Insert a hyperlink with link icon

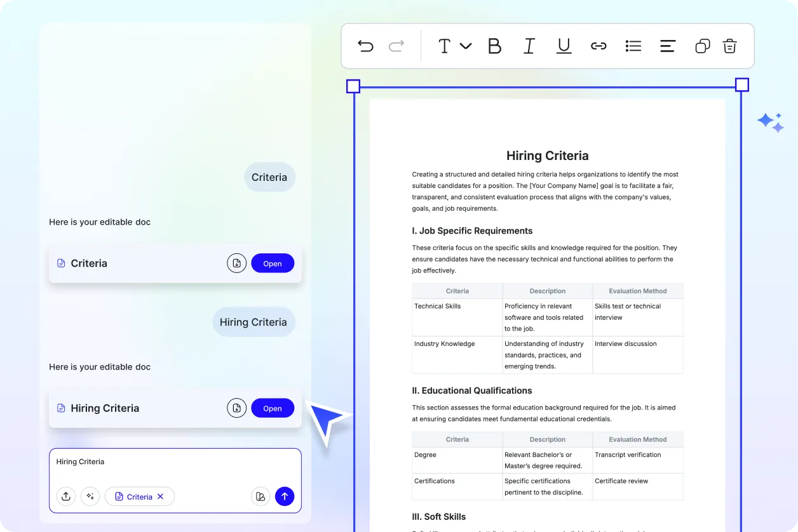click(598, 46)
